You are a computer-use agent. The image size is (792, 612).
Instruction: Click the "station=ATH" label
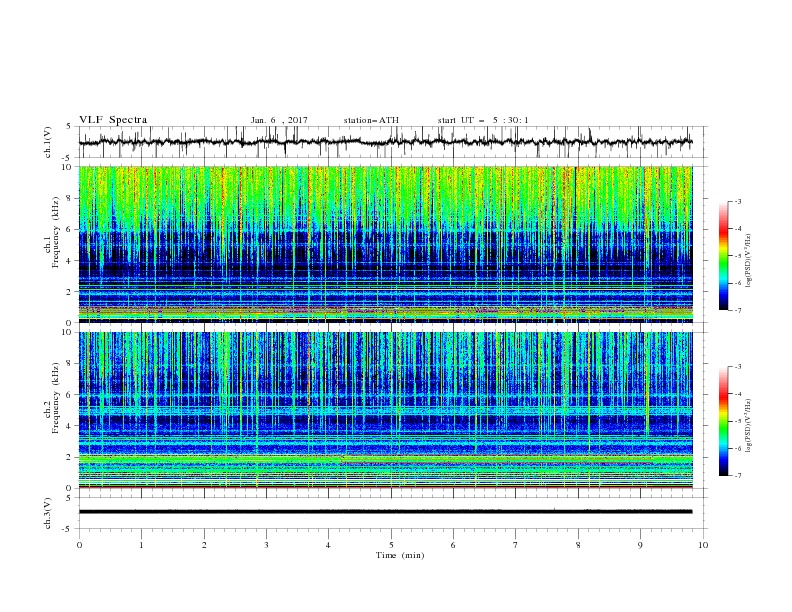[371, 120]
